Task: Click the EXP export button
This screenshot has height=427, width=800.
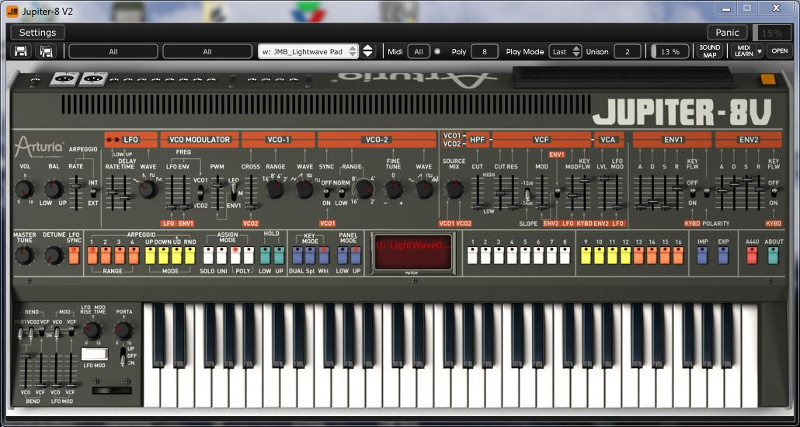Action: [x=723, y=256]
